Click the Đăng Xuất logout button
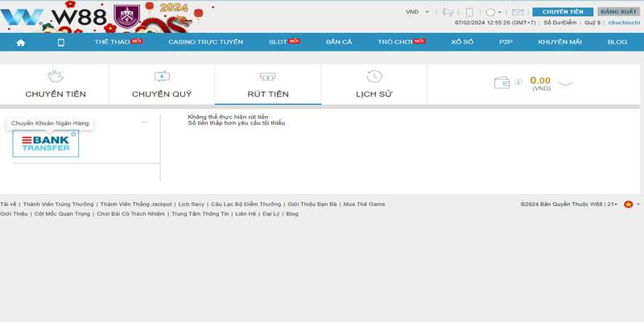644x322 pixels. coord(618,12)
